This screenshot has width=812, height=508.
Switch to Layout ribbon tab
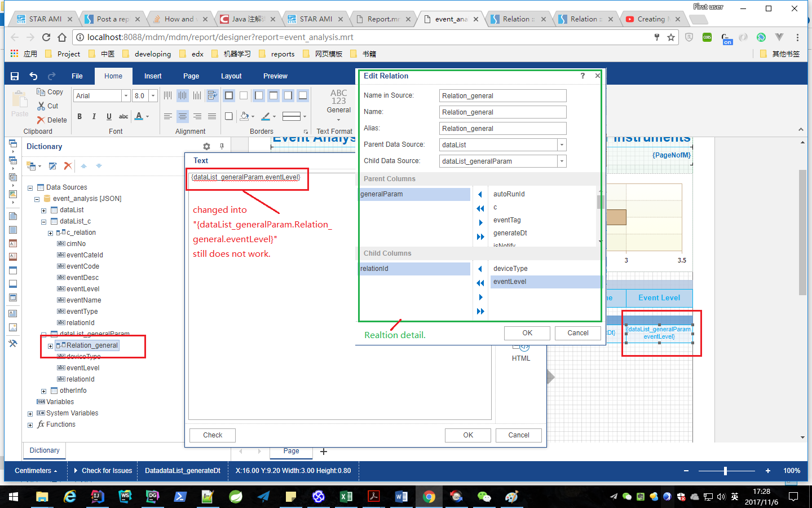[231, 76]
